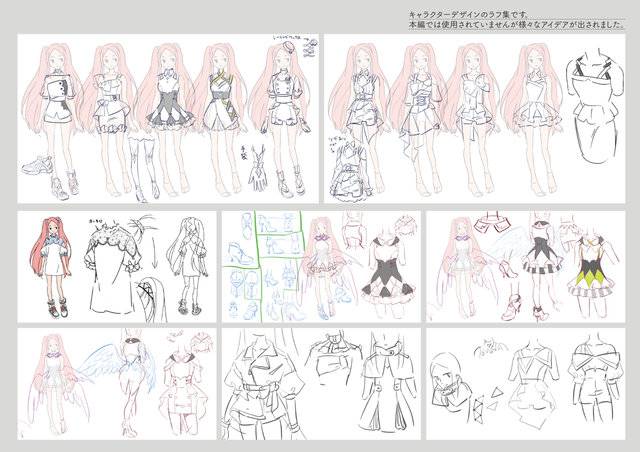Select the glove sketch beside fifth outfit
The image size is (640, 452).
coord(258,169)
